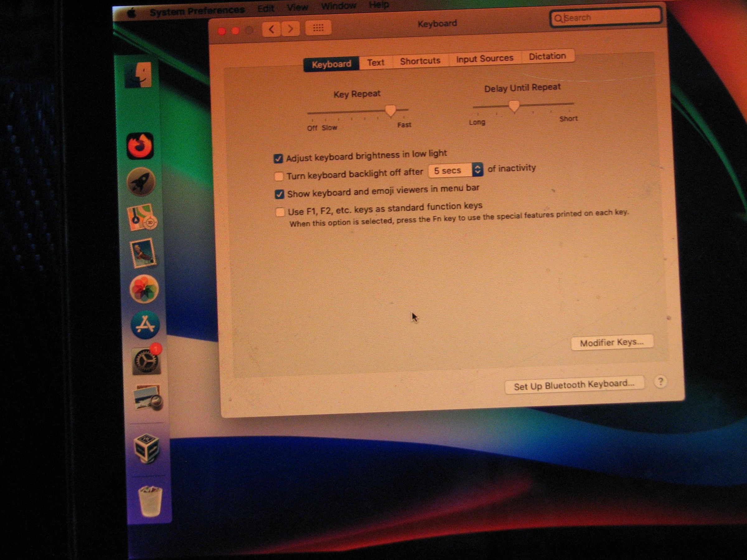The width and height of the screenshot is (747, 560).
Task: Toggle Use F1, F2 as standard function keys
Action: pyautogui.click(x=280, y=212)
